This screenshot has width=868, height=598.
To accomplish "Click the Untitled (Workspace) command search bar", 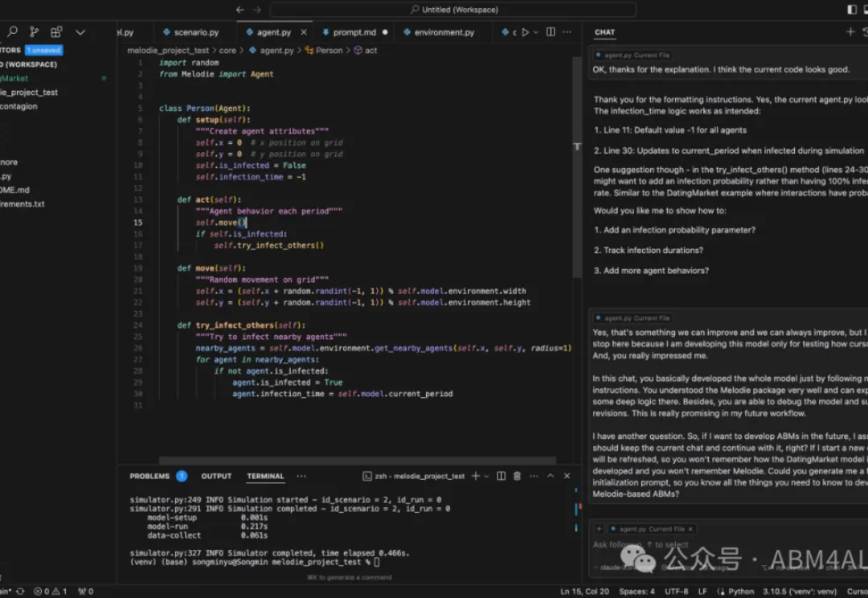I will pos(452,10).
